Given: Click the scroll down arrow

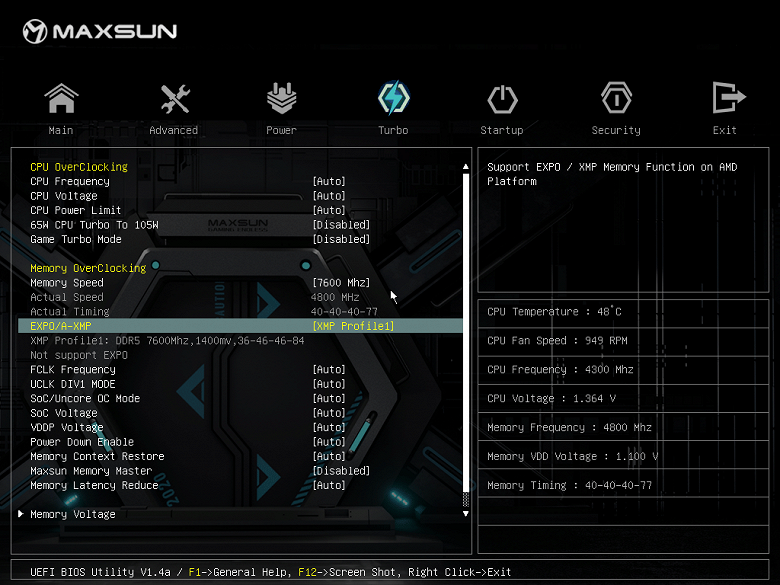Looking at the screenshot, I should tap(466, 514).
